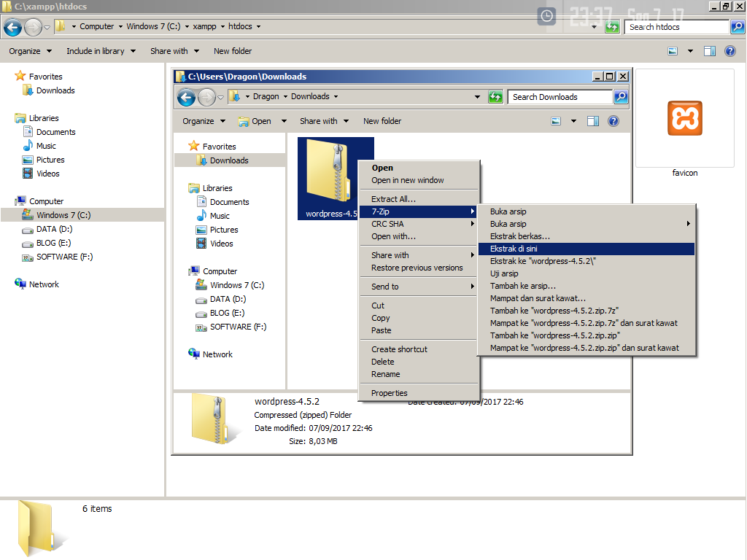
Task: Open Videos library in Downloads sidebar
Action: pos(222,244)
